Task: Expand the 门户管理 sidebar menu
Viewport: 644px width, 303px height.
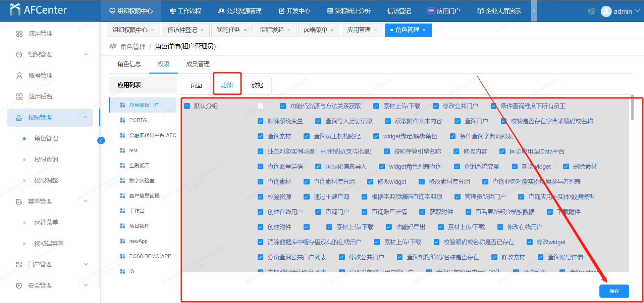Action: click(x=86, y=264)
